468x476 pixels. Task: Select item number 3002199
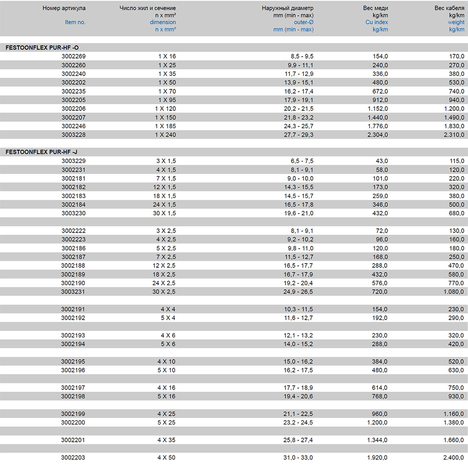73,414
